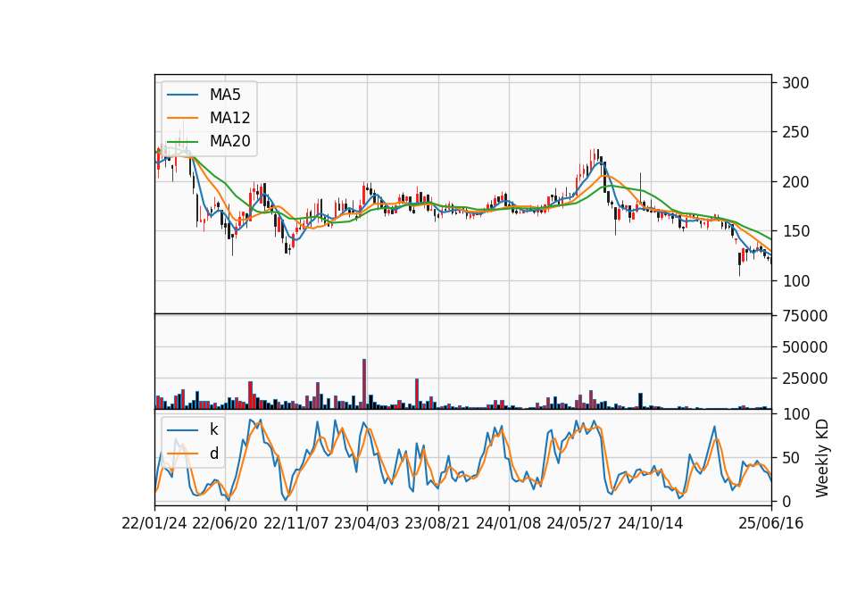
Task: Click the 23/04/03 date label
Action: click(x=367, y=523)
